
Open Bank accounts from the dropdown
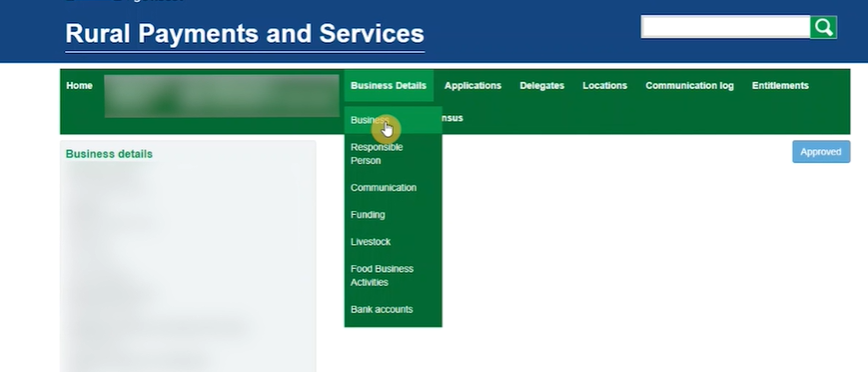[393, 309]
